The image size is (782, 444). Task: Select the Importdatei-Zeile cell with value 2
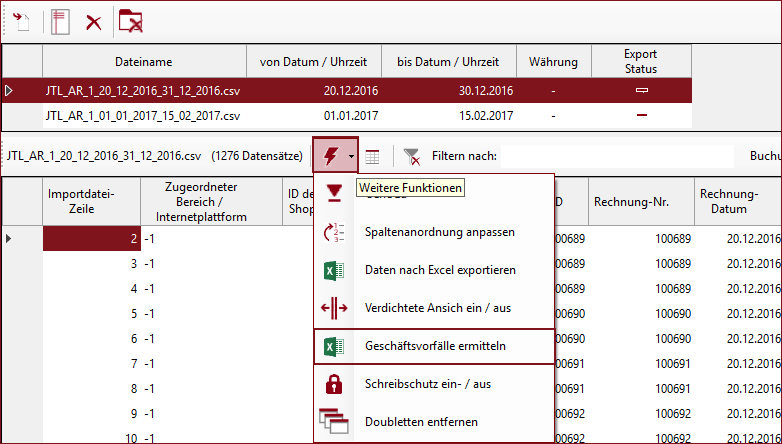[x=92, y=238]
